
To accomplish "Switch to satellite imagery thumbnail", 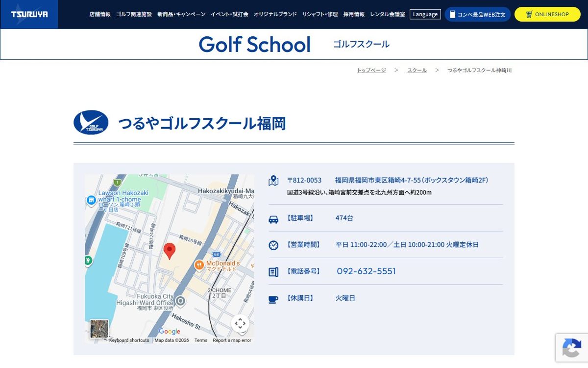I will click(99, 329).
